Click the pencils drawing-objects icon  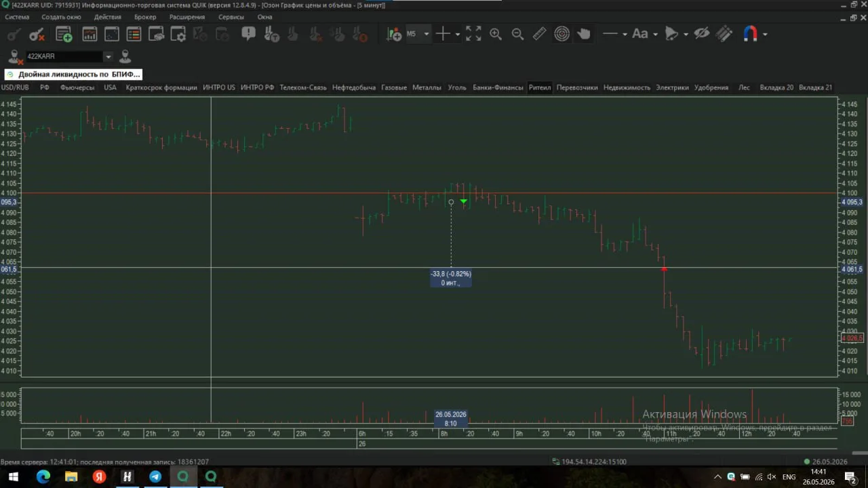(x=724, y=34)
